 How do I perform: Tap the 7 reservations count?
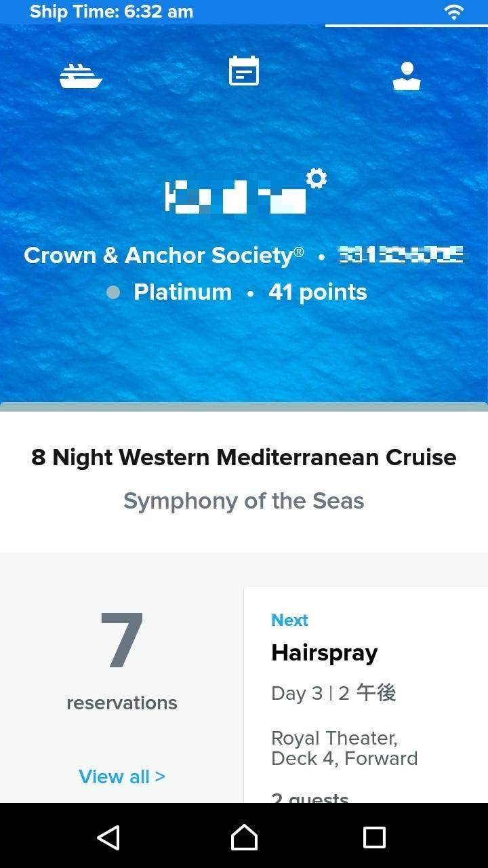click(122, 641)
